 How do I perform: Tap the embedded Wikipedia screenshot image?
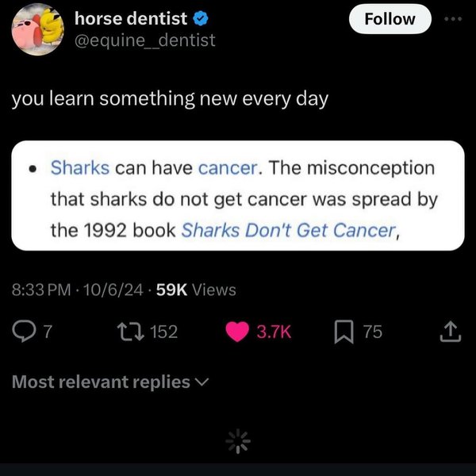coord(238,195)
